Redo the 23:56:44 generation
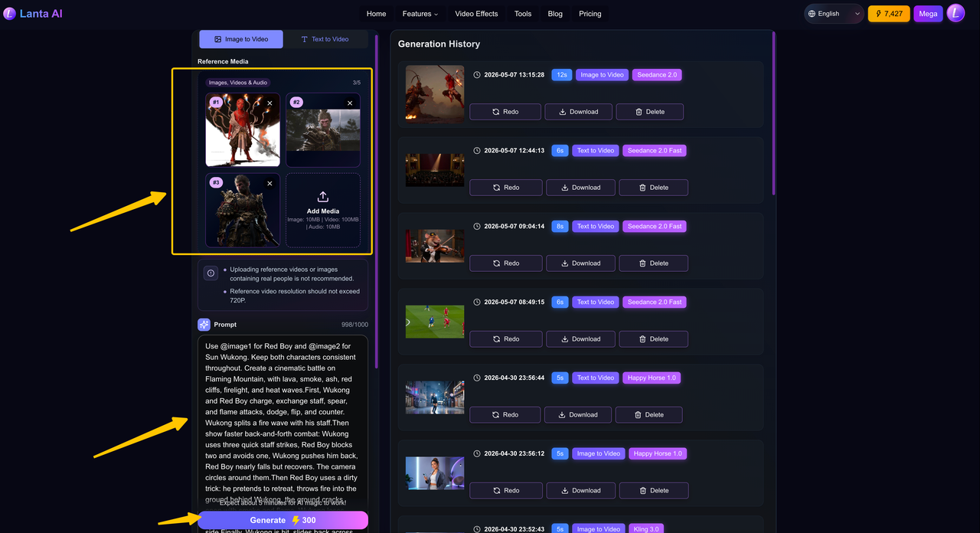Image resolution: width=980 pixels, height=533 pixels. click(505, 415)
